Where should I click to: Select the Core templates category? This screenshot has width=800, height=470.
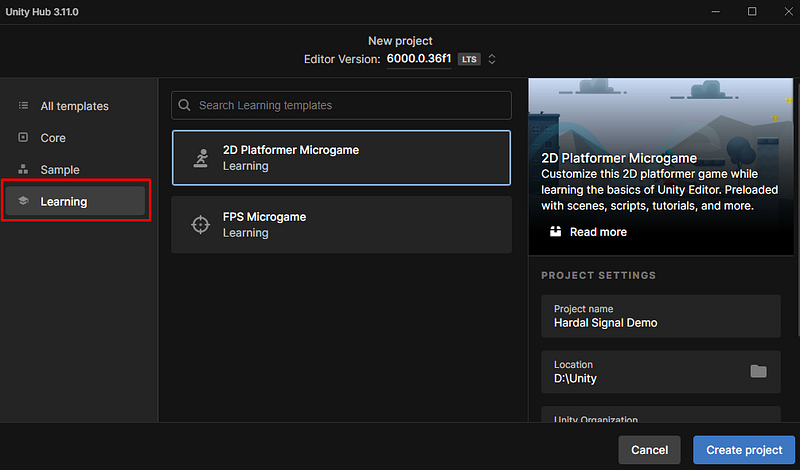(x=76, y=138)
